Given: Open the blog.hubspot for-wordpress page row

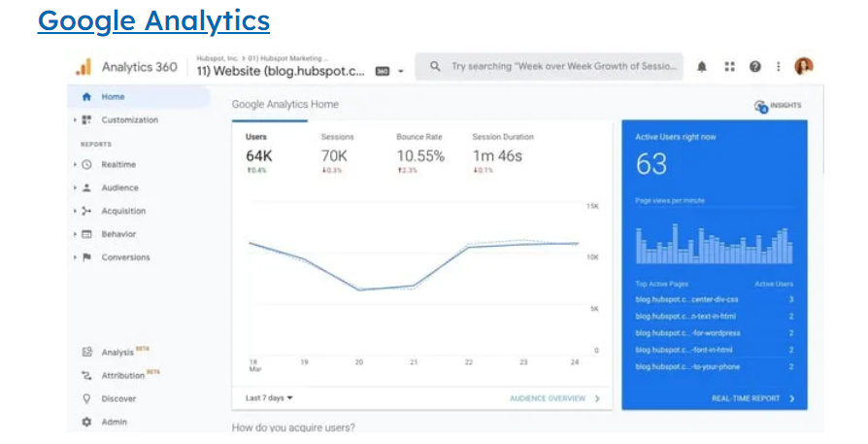Looking at the screenshot, I should click(x=714, y=333).
